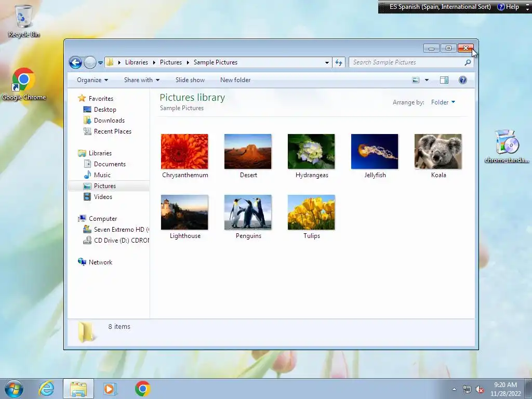
Task: Maximize the Explorer window
Action: pos(448,48)
